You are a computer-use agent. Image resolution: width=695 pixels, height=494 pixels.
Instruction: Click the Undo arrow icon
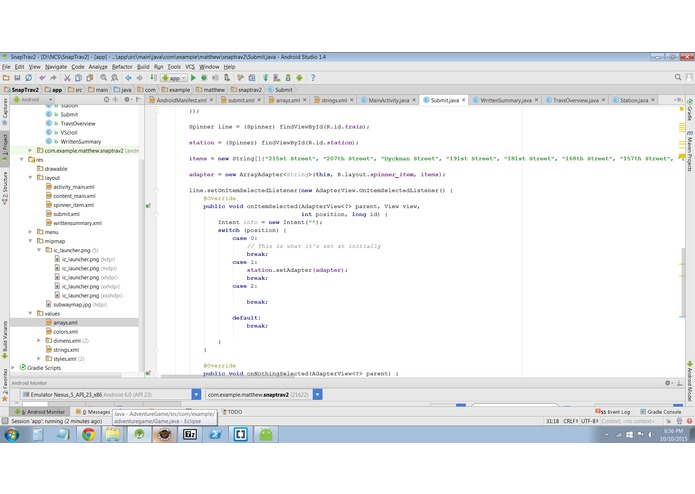point(43,78)
